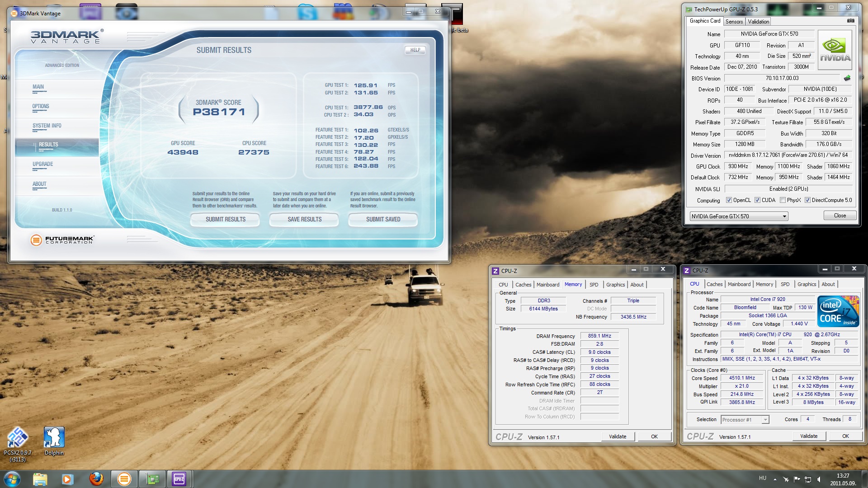Click the SAVE RESULTS button
This screenshot has width=868, height=488.
(304, 220)
